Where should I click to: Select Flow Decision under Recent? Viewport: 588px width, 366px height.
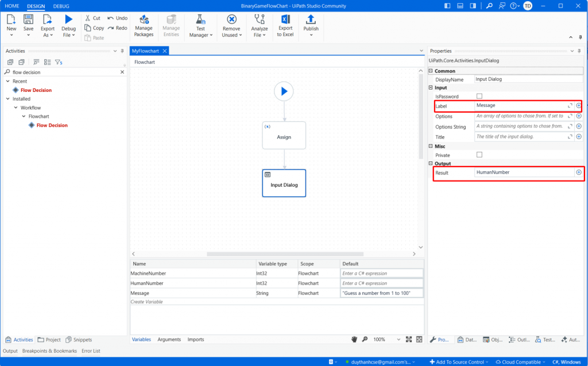pyautogui.click(x=36, y=90)
